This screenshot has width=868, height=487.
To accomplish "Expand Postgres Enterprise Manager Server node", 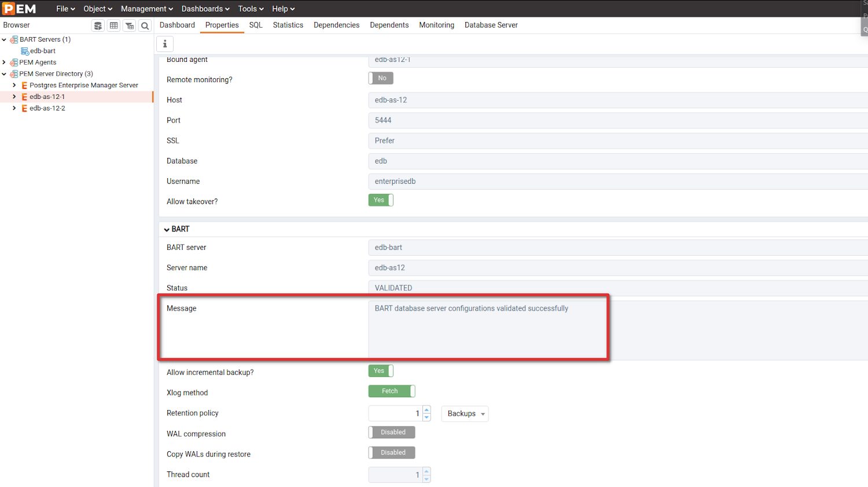I will click(x=14, y=86).
